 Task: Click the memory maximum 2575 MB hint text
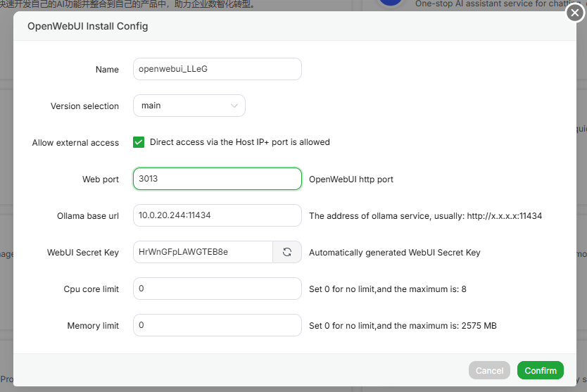click(x=403, y=326)
